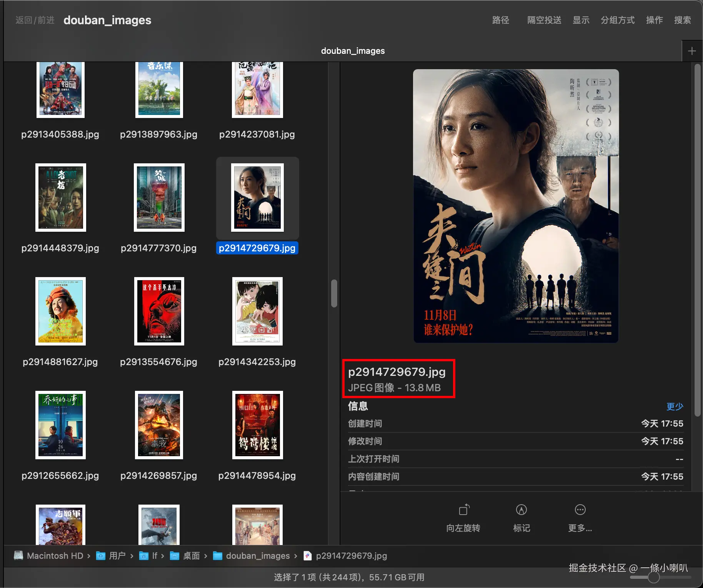Click file name p2914237081.jpg
This screenshot has width=703, height=588.
click(x=257, y=135)
